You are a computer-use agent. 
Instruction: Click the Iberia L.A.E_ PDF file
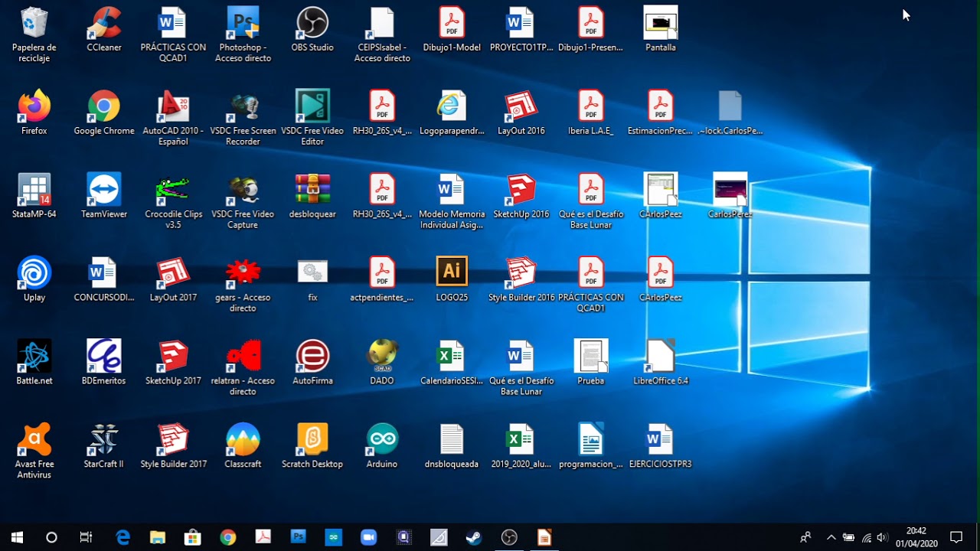click(x=591, y=106)
